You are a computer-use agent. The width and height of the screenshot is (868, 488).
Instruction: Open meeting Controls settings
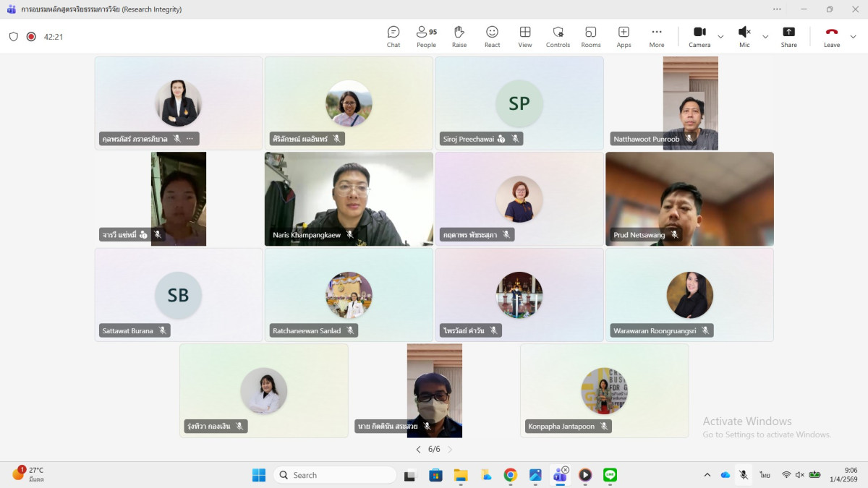(558, 37)
